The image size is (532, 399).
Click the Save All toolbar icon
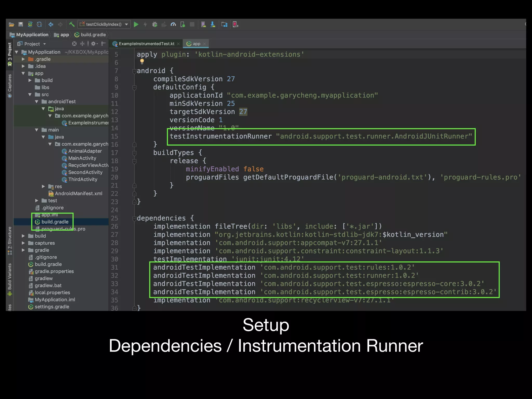(21, 24)
